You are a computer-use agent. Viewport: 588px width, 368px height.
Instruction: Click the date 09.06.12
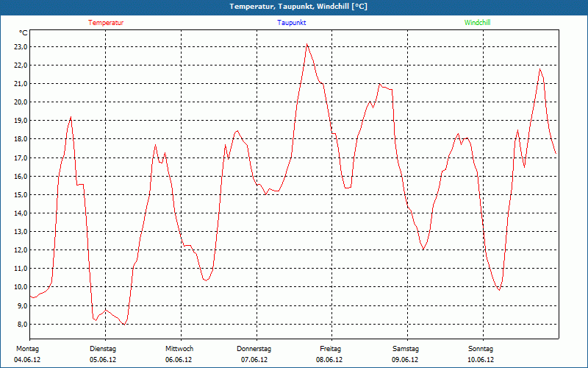tap(405, 360)
